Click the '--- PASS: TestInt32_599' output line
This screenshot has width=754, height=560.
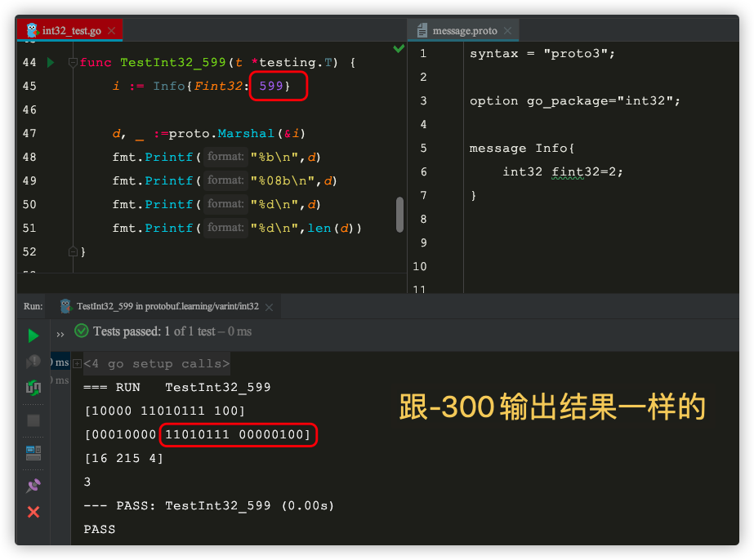tap(208, 505)
